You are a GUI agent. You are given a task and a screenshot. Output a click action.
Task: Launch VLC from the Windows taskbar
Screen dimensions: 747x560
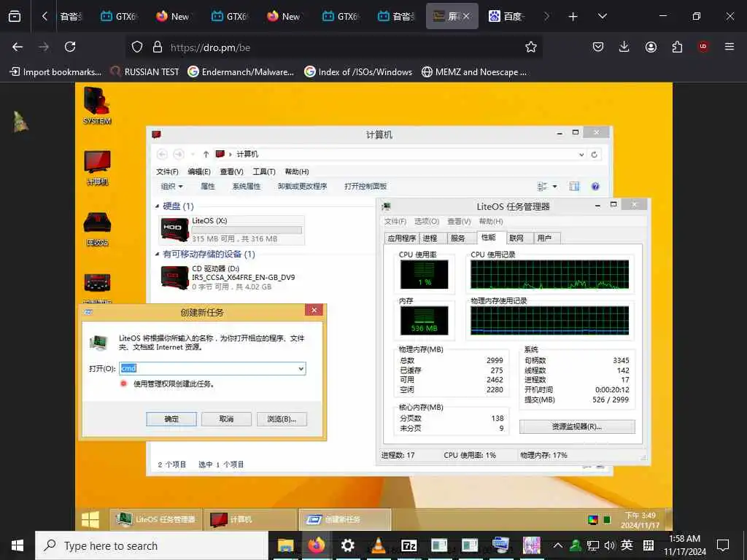(x=379, y=545)
